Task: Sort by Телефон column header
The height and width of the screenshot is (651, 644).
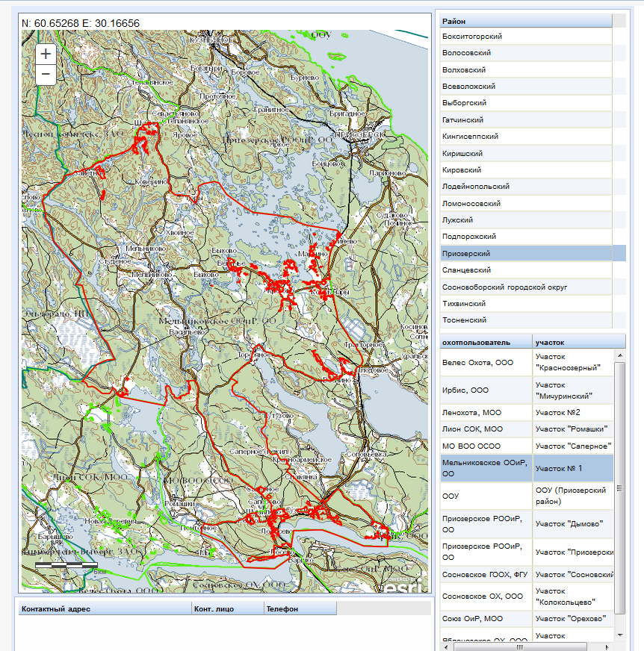Action: [300, 608]
